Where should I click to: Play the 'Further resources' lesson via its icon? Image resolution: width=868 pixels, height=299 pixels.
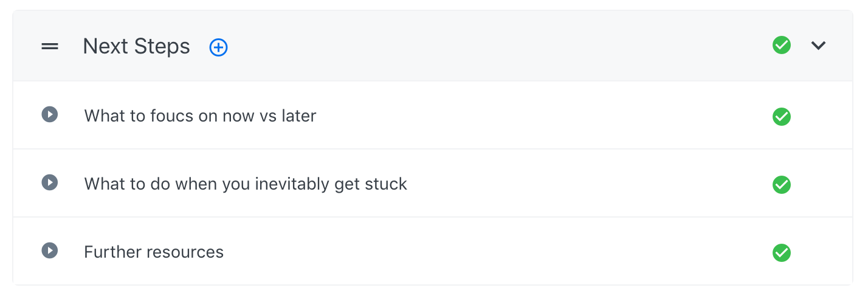(x=50, y=250)
